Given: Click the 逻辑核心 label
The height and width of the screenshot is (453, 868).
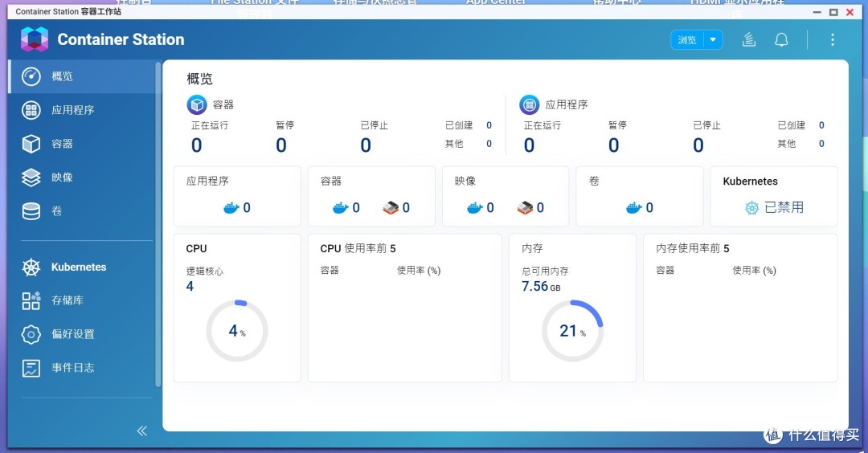Looking at the screenshot, I should 205,271.
